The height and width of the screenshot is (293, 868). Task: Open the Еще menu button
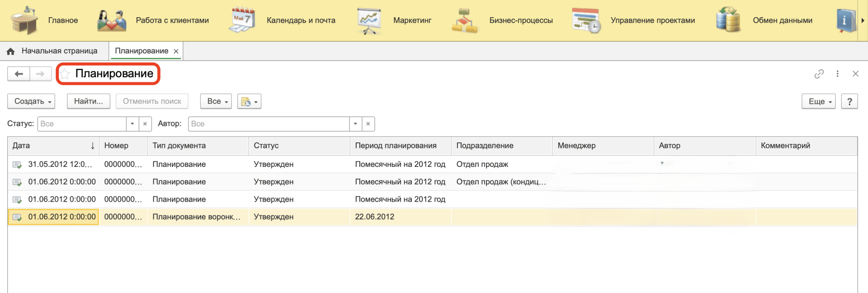click(819, 101)
